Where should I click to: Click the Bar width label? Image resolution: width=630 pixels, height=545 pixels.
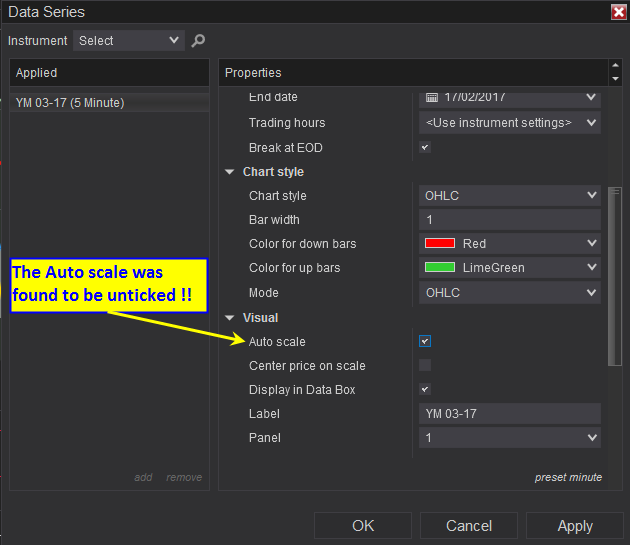(x=274, y=219)
